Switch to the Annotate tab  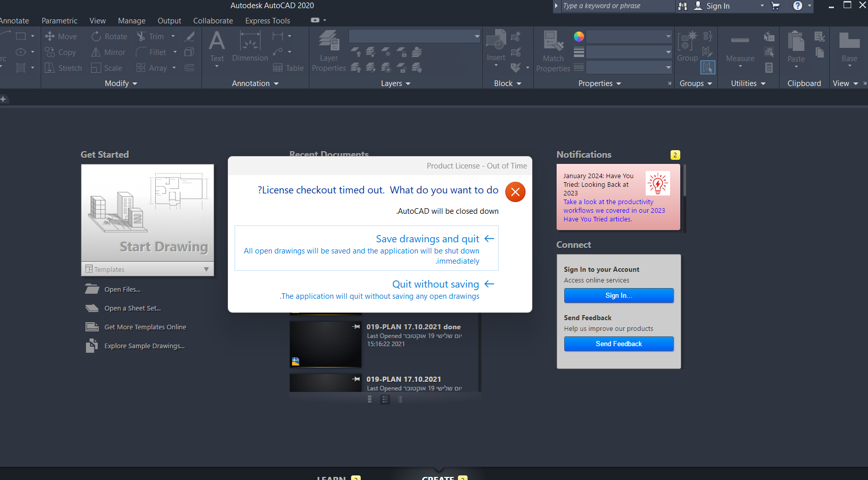(14, 21)
